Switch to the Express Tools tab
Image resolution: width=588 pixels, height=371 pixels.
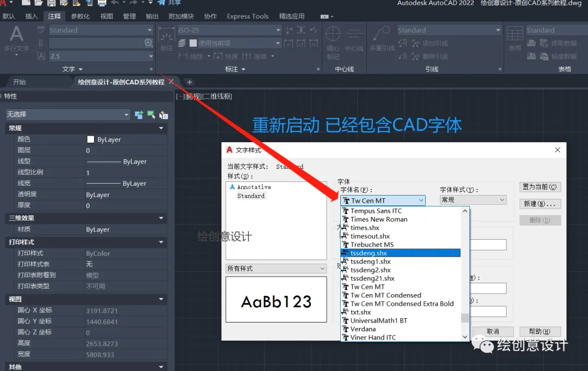pyautogui.click(x=248, y=16)
